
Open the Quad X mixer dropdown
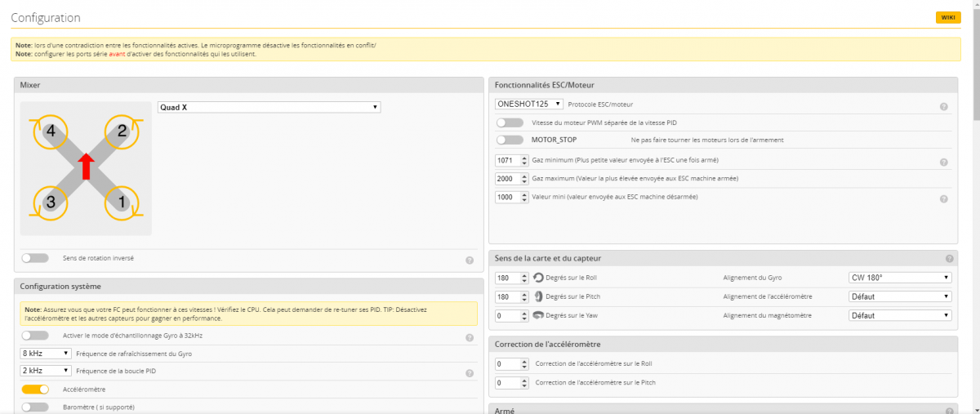click(x=269, y=107)
